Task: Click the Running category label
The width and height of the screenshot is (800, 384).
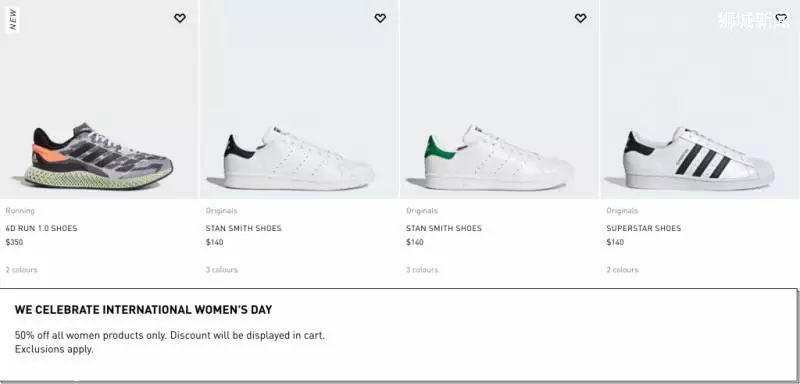Action: 20,211
